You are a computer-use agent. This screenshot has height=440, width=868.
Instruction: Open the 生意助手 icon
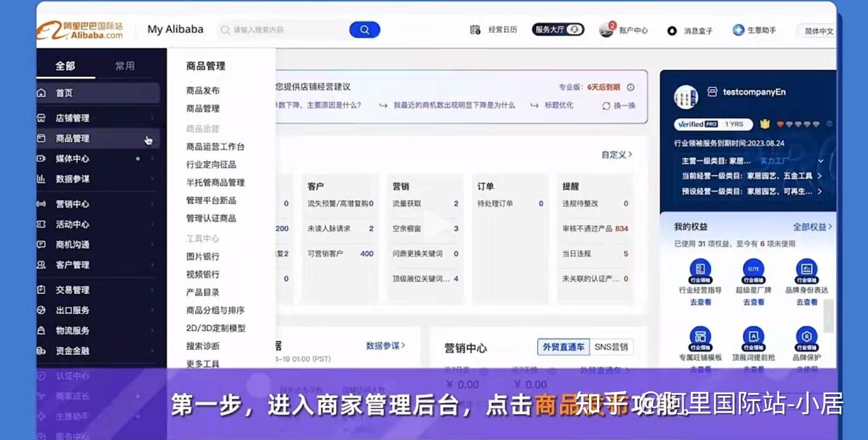pos(738,30)
